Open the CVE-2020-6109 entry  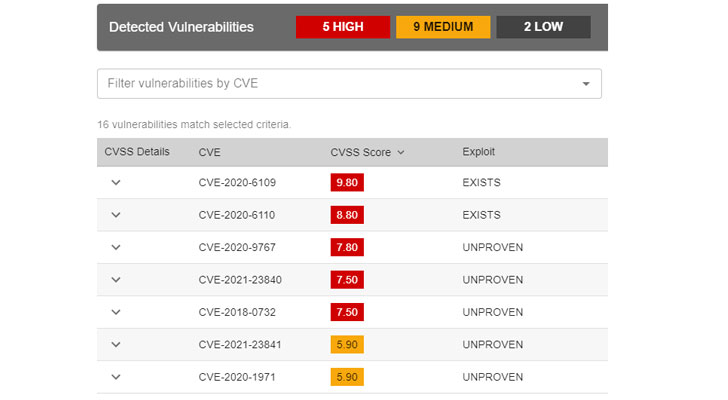click(x=237, y=183)
